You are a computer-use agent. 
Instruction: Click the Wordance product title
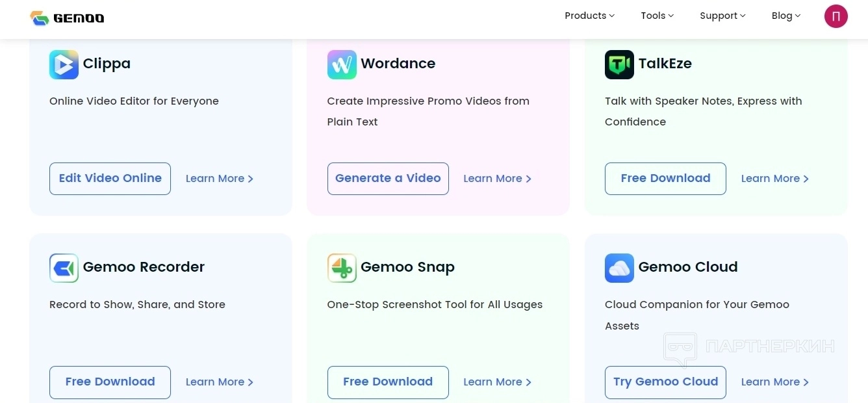(x=398, y=64)
